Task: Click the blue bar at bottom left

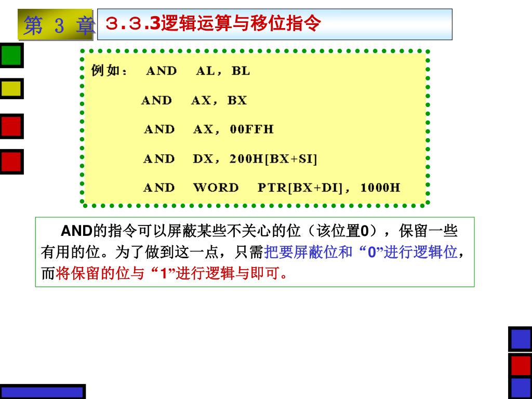Action: pyautogui.click(x=43, y=392)
